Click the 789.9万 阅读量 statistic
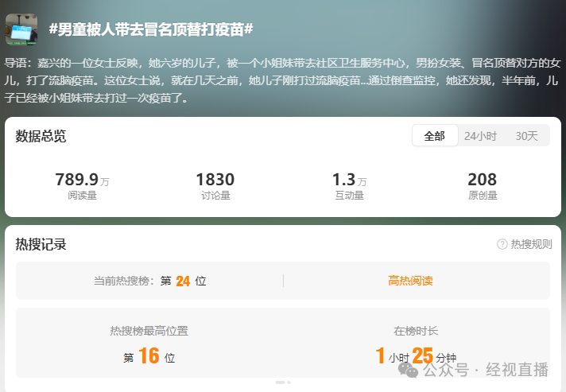This screenshot has width=566, height=392. pos(82,185)
